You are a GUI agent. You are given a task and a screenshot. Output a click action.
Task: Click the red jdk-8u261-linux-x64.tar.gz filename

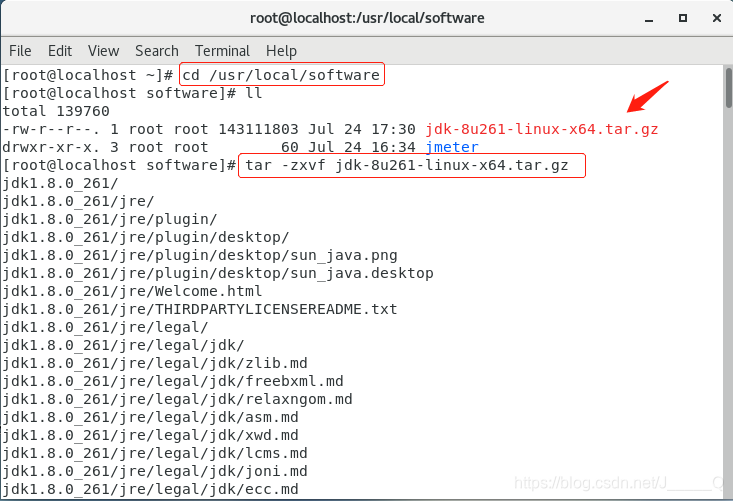(542, 129)
